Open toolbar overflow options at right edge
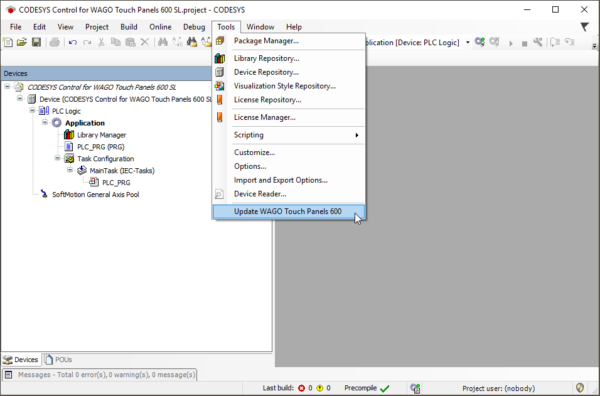Screen dimensions: 600x396 (594, 46)
